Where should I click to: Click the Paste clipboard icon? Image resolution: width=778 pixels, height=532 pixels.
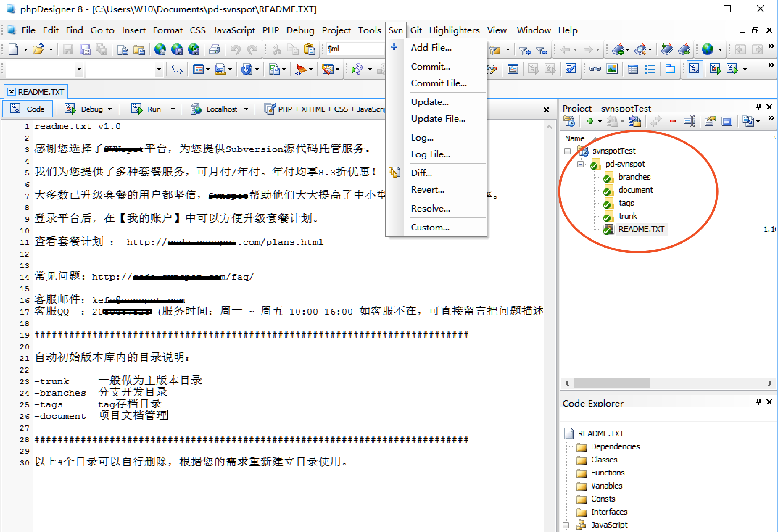309,49
